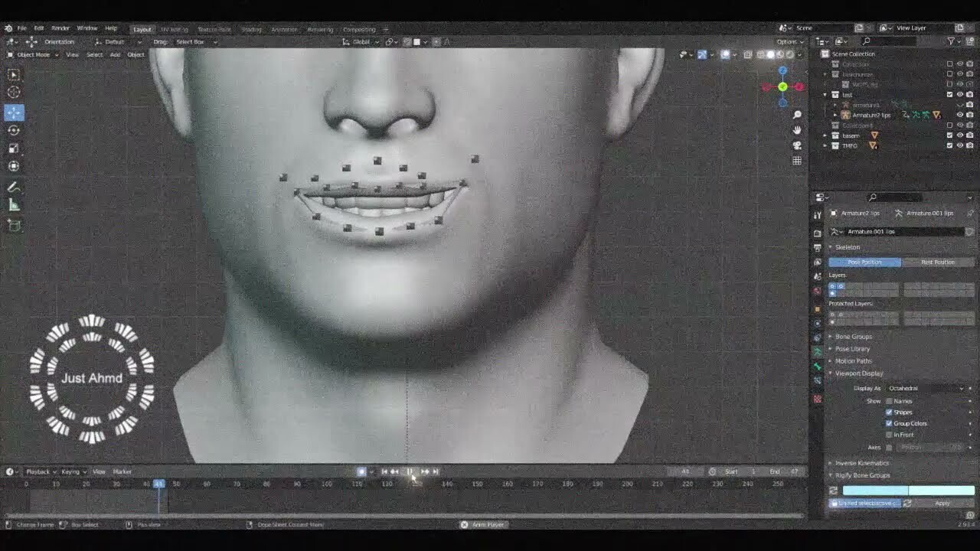Viewport: 980px width, 551px height.
Task: Select the Scale tool
Action: [13, 148]
